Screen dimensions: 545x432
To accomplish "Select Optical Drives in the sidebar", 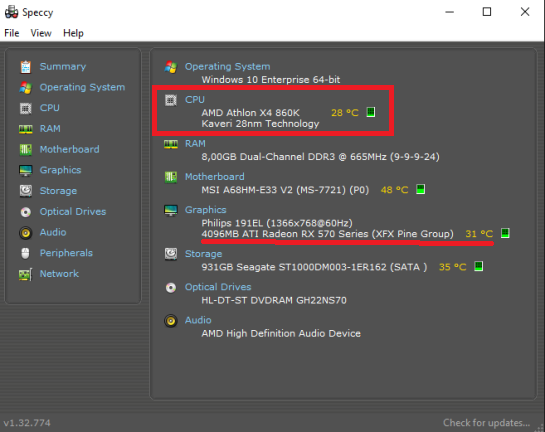I will 73,212.
